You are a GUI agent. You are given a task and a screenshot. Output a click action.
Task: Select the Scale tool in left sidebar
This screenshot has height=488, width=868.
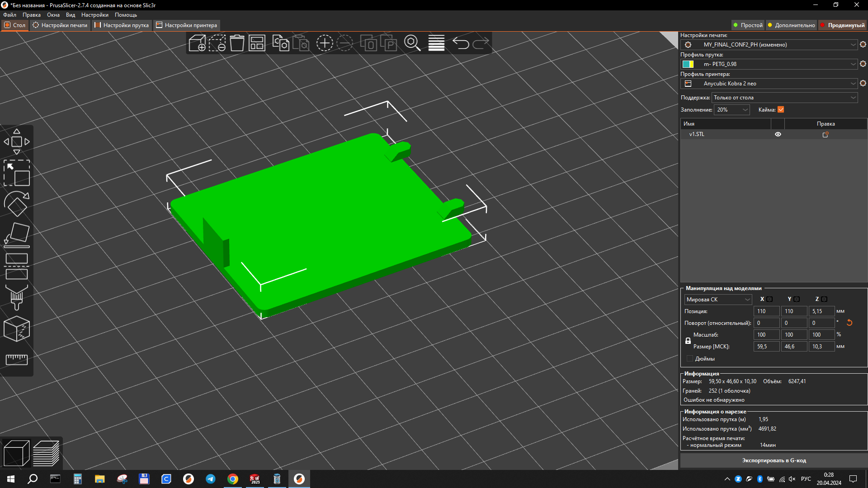click(17, 173)
